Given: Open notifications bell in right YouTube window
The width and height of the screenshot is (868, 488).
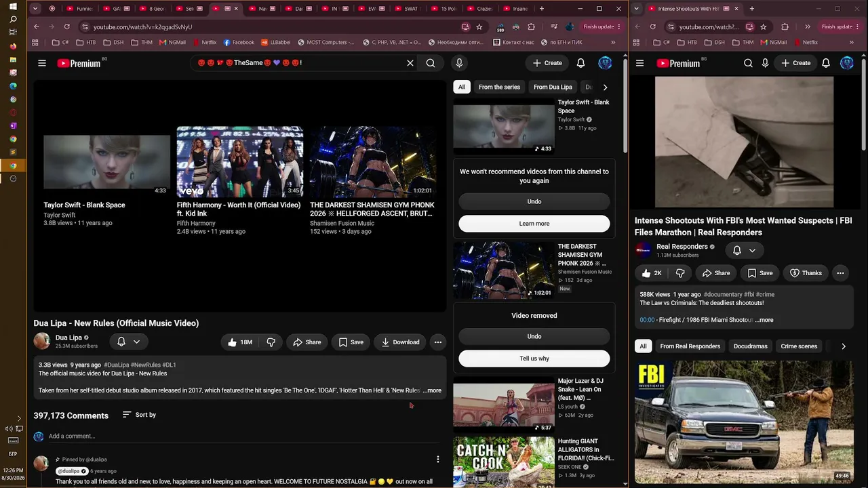Looking at the screenshot, I should (x=826, y=63).
